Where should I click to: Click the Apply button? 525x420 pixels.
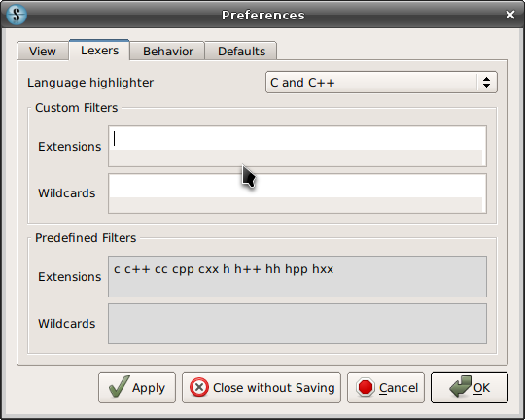(137, 388)
